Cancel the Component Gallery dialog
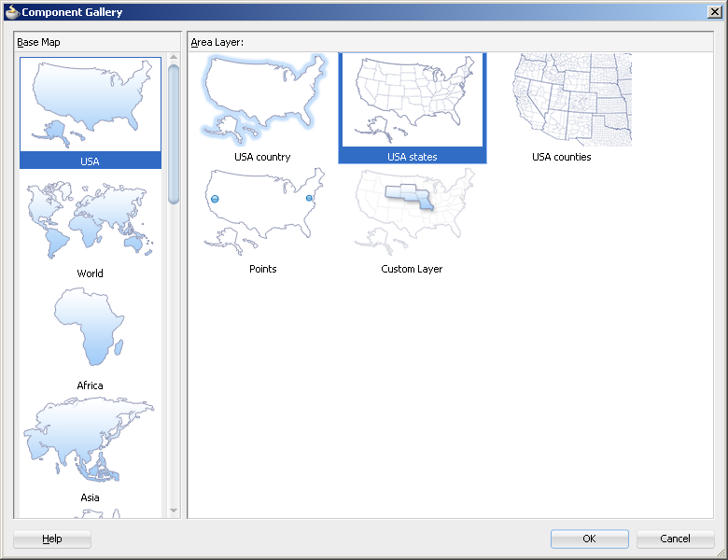Image resolution: width=728 pixels, height=560 pixels. coord(675,539)
